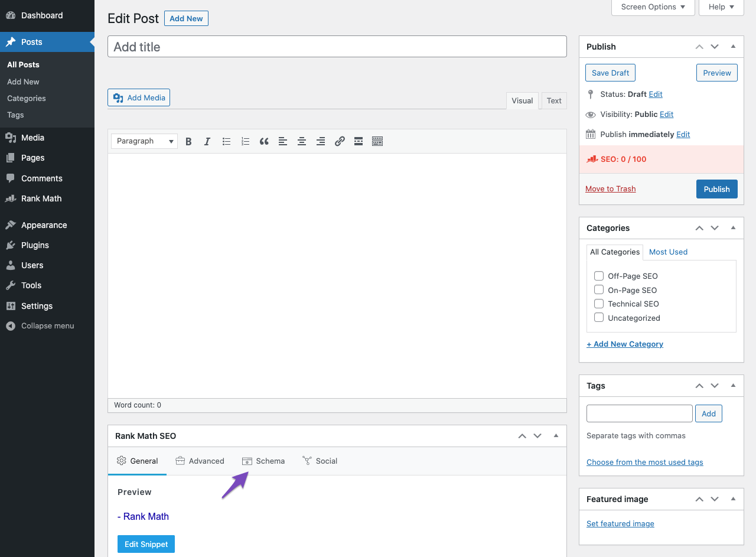Apply italic formatting in the editor toolbar
Image resolution: width=756 pixels, height=557 pixels.
click(207, 141)
